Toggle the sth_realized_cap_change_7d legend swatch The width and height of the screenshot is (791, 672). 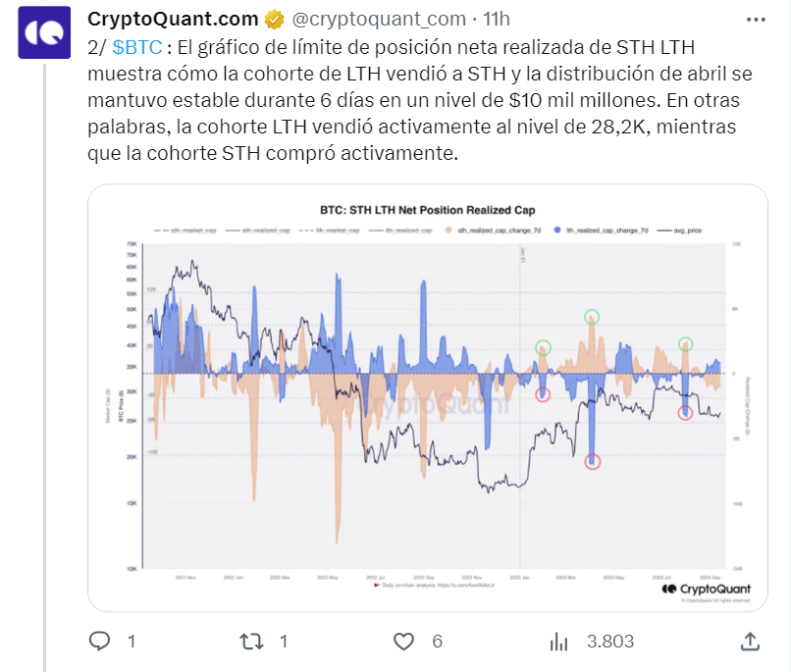[448, 231]
